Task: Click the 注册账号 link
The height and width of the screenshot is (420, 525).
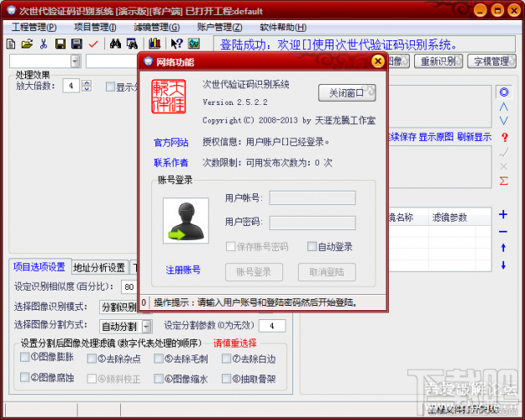Action: point(183,270)
